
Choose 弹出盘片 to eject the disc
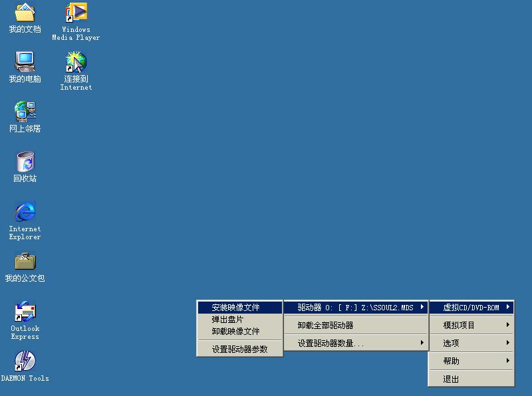pos(239,320)
